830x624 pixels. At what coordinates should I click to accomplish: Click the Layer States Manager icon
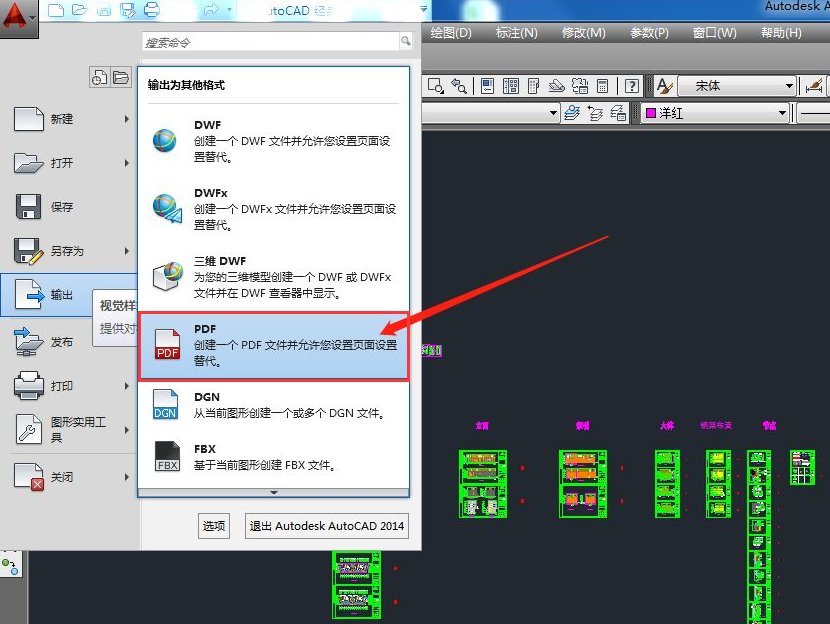pos(618,113)
